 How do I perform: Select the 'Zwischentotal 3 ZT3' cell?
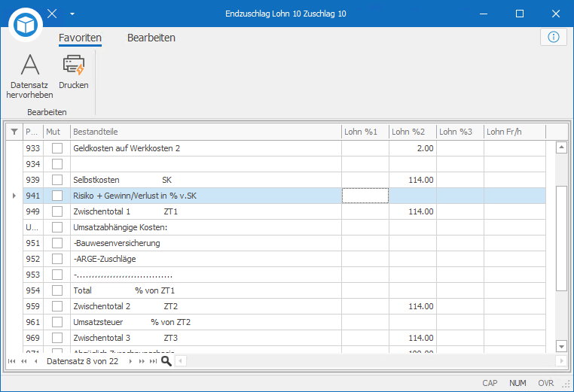click(x=206, y=338)
